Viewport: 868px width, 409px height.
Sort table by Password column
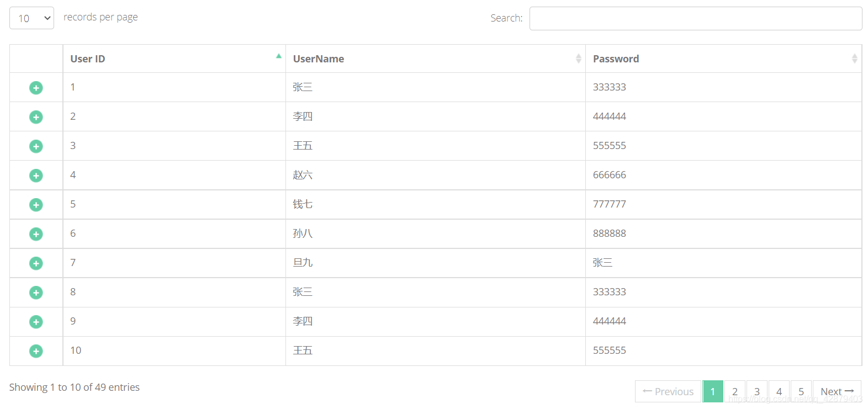click(x=723, y=59)
